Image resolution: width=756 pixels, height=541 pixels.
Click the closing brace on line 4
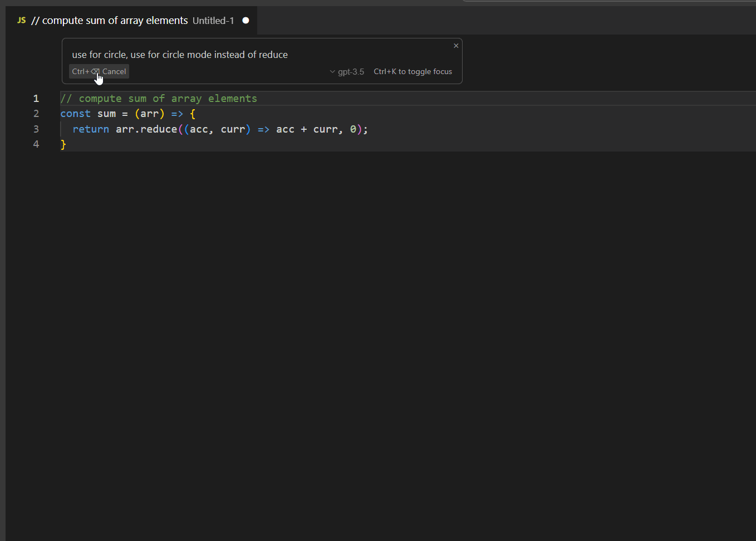point(62,144)
